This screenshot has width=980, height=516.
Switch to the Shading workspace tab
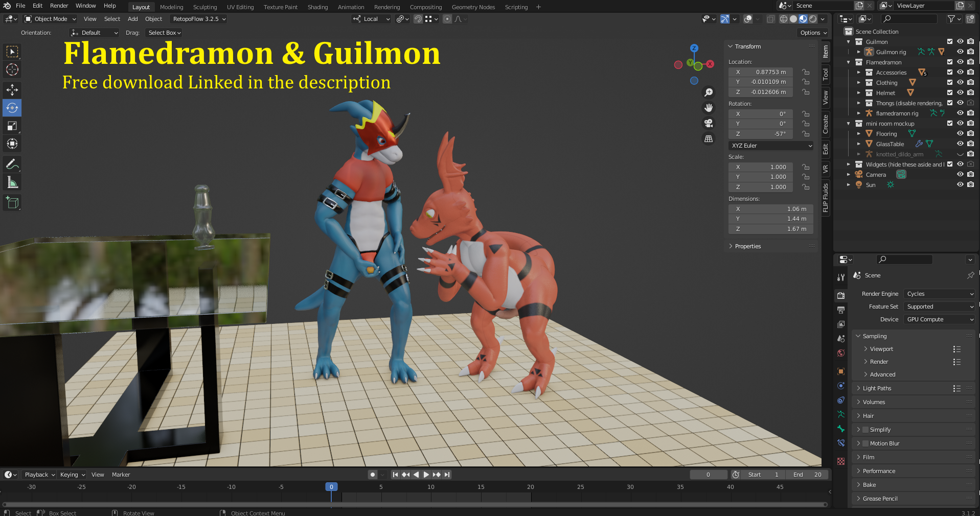click(x=317, y=7)
